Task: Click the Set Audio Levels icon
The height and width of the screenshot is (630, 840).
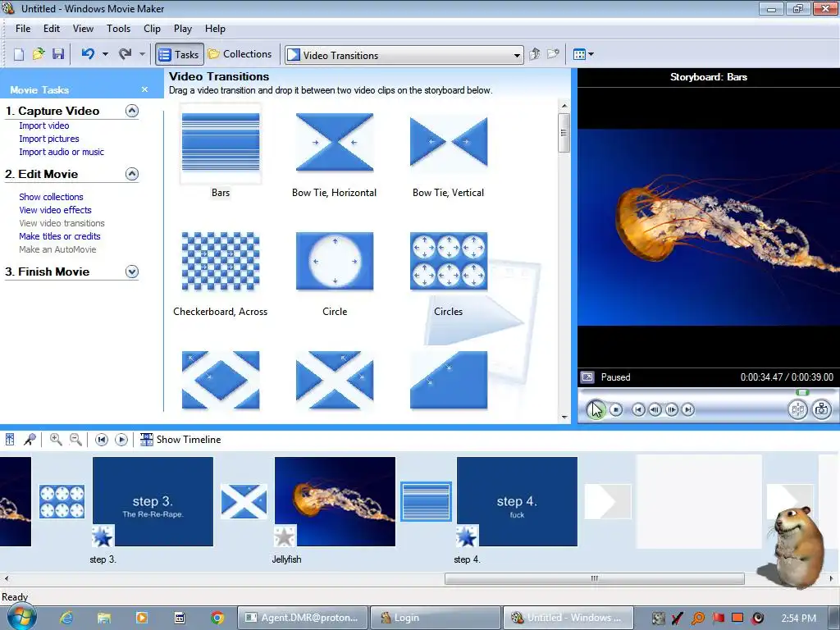Action: tap(10, 440)
